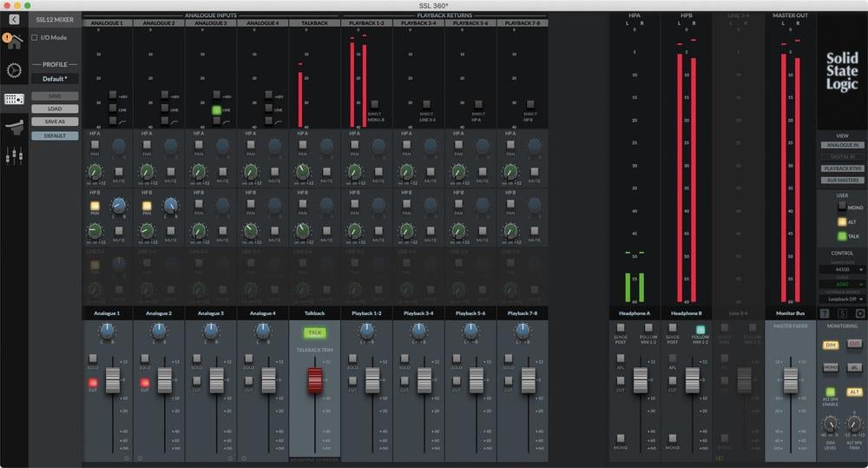The image size is (868, 468).
Task: Toggle the AUX MASTERS view
Action: coord(843,180)
